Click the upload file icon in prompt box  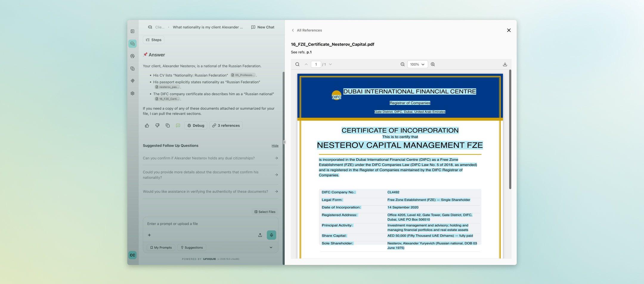(x=260, y=235)
